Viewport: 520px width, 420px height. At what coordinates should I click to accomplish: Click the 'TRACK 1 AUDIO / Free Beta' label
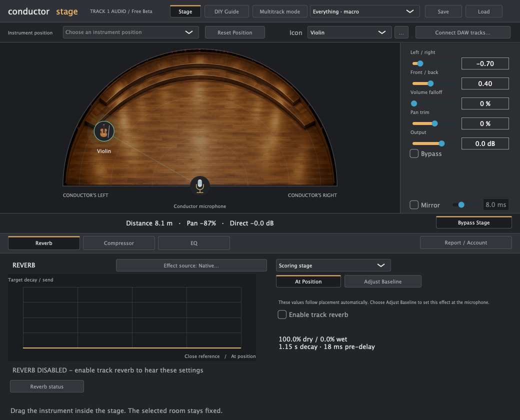(121, 11)
